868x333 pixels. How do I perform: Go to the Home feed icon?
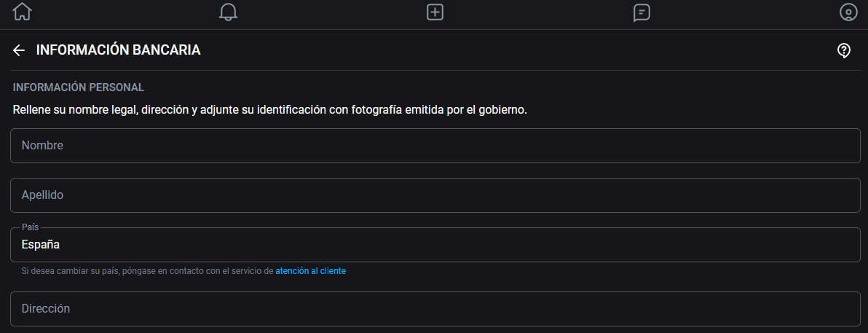pyautogui.click(x=23, y=12)
